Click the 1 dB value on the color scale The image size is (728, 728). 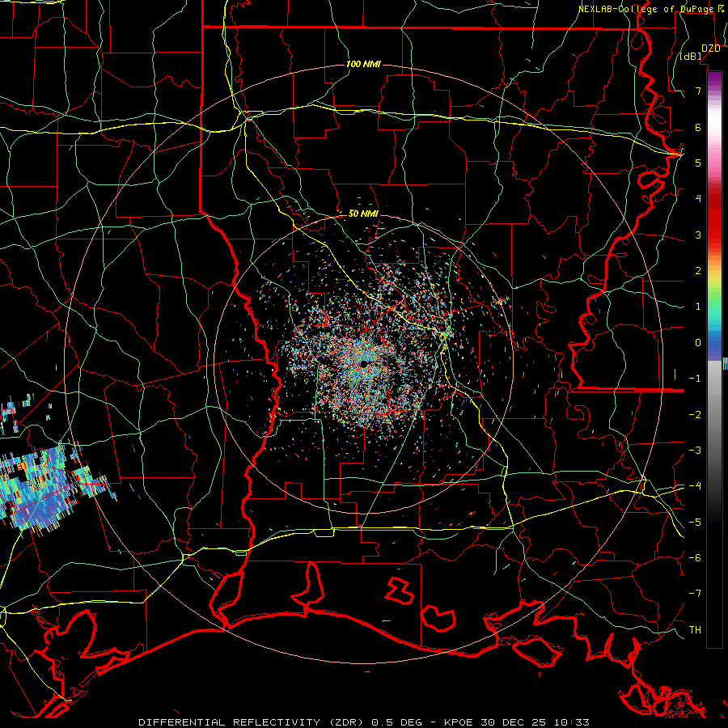[698, 307]
